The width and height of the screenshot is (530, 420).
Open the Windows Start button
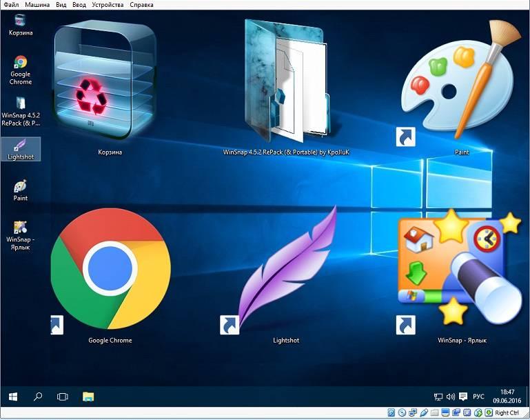click(x=13, y=397)
